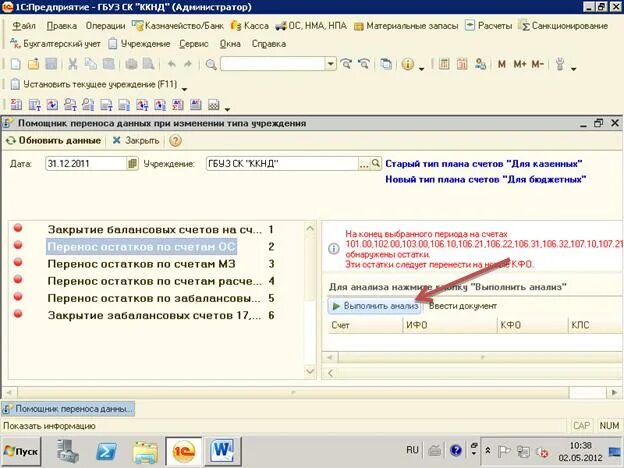Open the Операции menu
This screenshot has width=624, height=468.
pyautogui.click(x=105, y=26)
